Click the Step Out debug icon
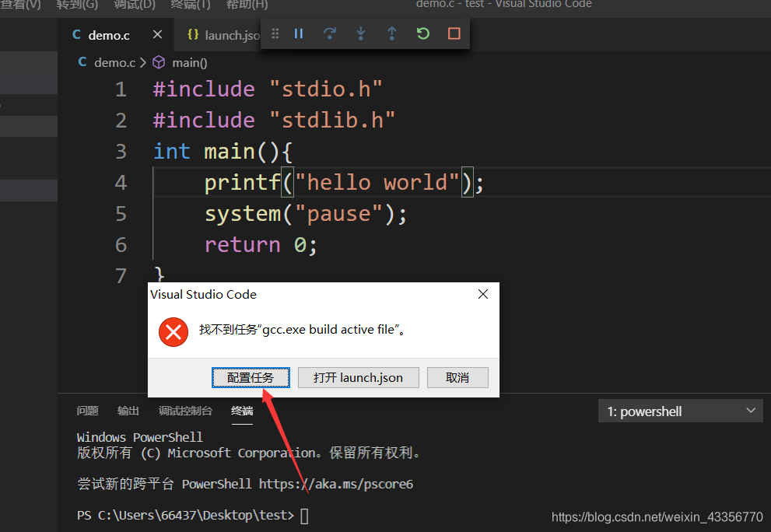The image size is (771, 532). click(391, 33)
